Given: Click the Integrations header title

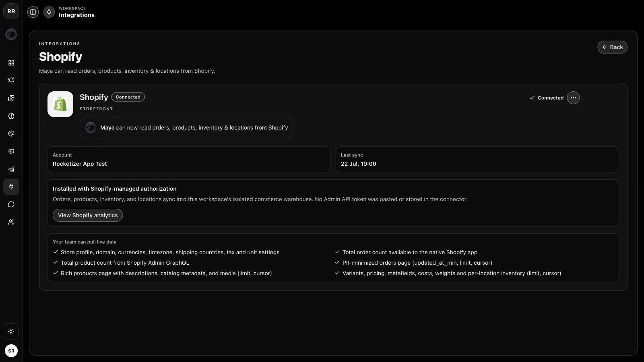Looking at the screenshot, I should 76,15.
